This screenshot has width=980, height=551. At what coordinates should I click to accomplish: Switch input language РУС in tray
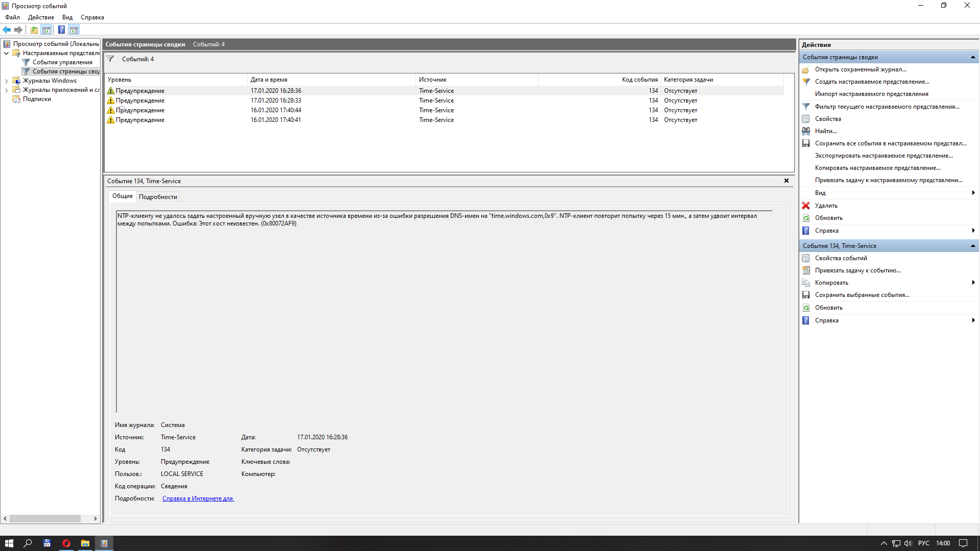(x=924, y=543)
